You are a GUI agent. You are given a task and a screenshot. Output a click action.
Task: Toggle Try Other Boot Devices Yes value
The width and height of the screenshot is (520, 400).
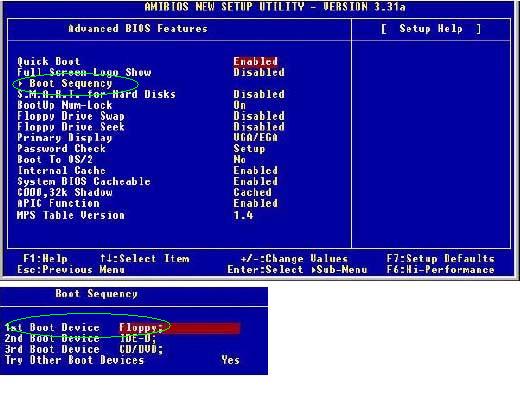230,360
